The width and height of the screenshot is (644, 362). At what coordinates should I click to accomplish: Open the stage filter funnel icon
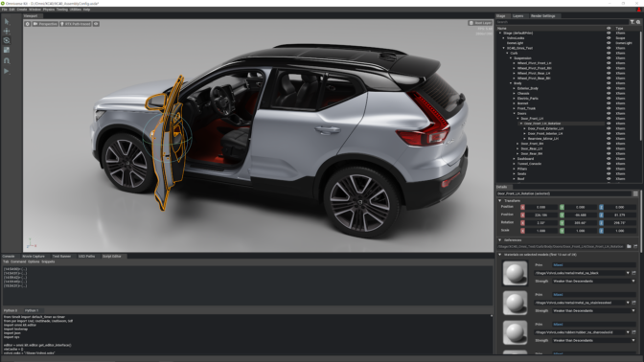point(632,22)
